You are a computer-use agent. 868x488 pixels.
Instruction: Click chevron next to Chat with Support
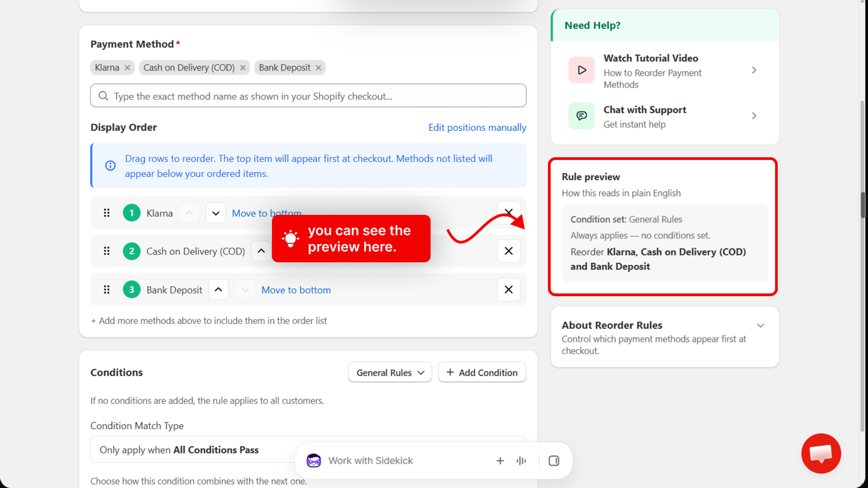coord(754,116)
